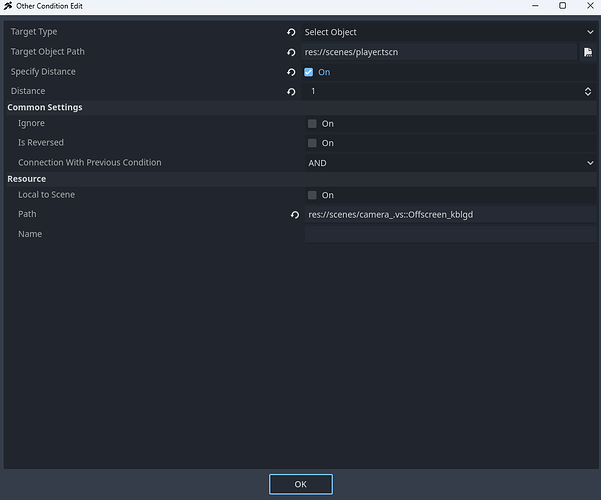
Task: Click the app icon in title bar
Action: (8, 6)
